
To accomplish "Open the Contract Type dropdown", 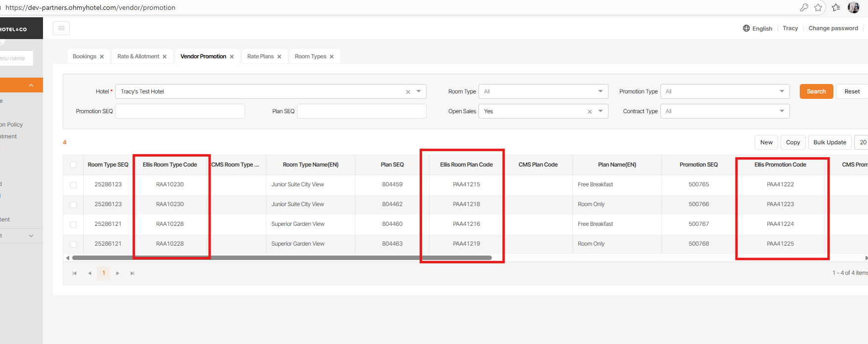I will 724,111.
